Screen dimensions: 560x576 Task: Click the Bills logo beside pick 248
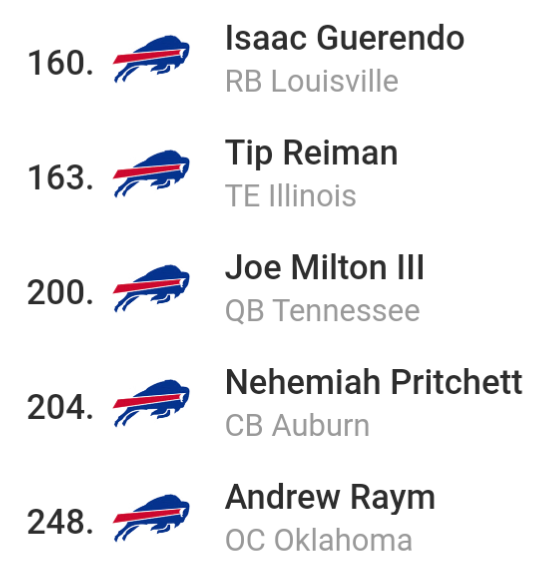click(151, 518)
